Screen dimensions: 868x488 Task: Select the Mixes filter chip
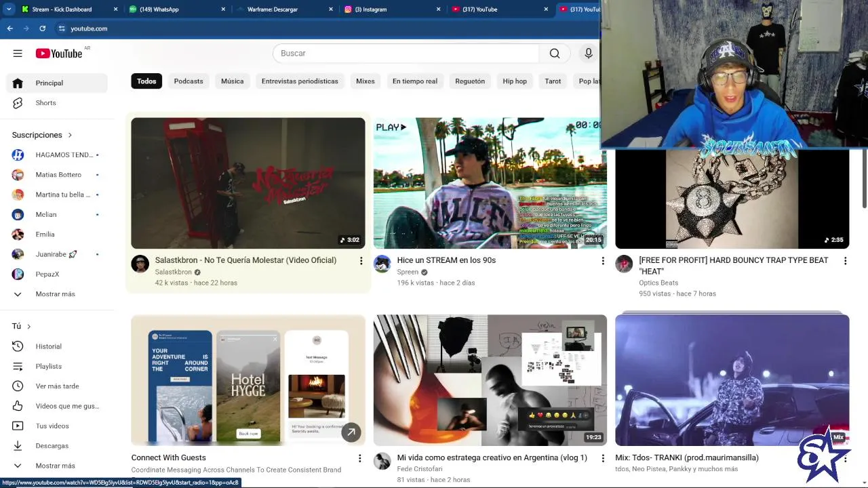[366, 81]
